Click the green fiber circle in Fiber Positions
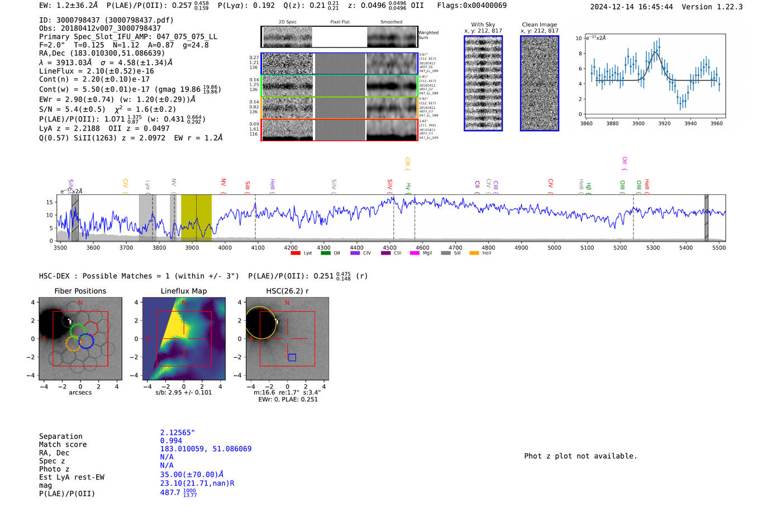The image size is (782, 532). 78,330
